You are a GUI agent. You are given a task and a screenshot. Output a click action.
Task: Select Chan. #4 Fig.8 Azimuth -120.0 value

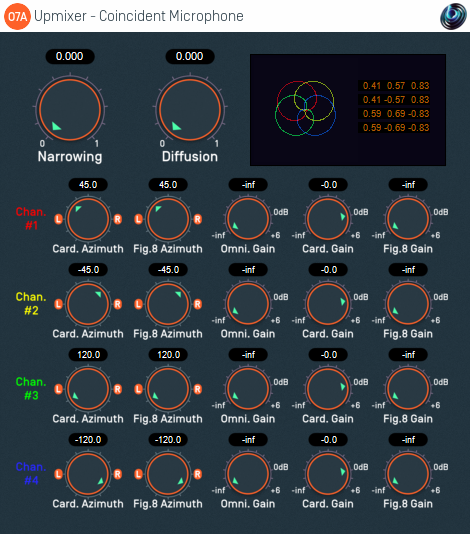tap(168, 440)
